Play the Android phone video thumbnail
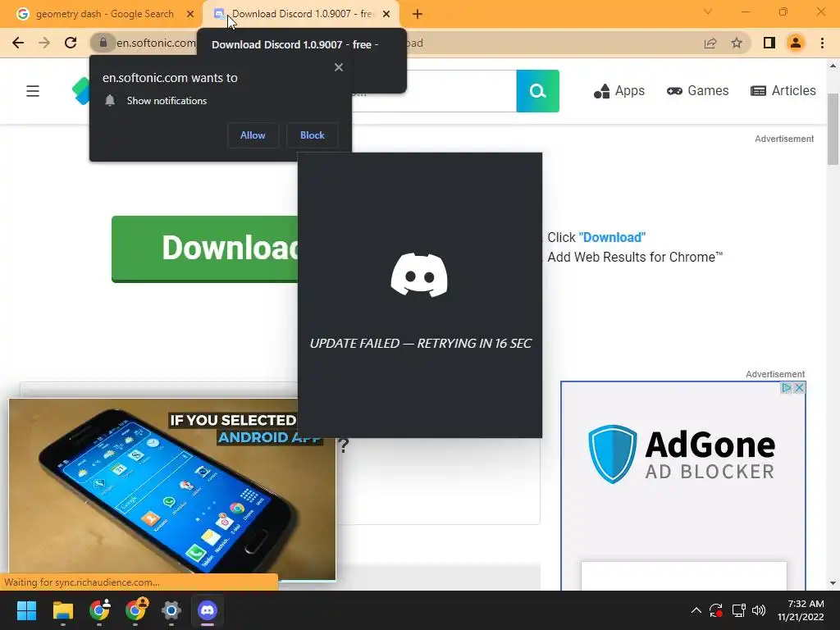Image resolution: width=840 pixels, height=630 pixels. click(x=172, y=489)
